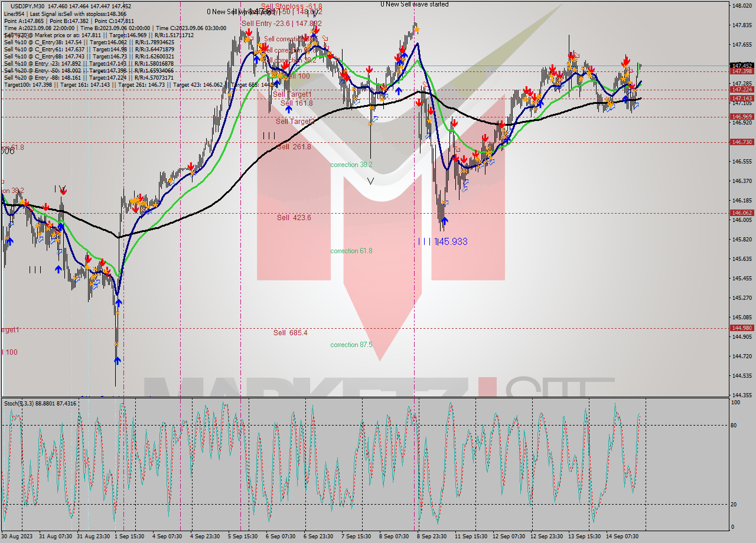Click the 146.370 price axis label
This screenshot has height=543, width=756.
[x=742, y=181]
